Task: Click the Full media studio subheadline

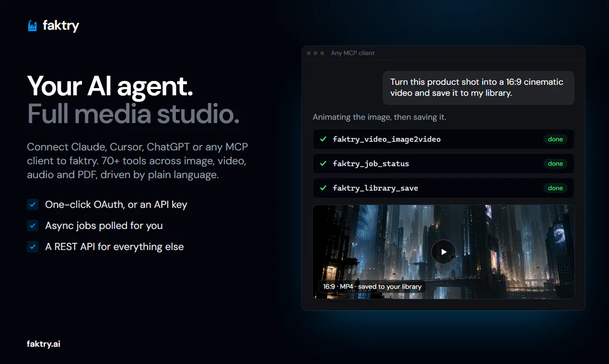Action: coord(133,114)
